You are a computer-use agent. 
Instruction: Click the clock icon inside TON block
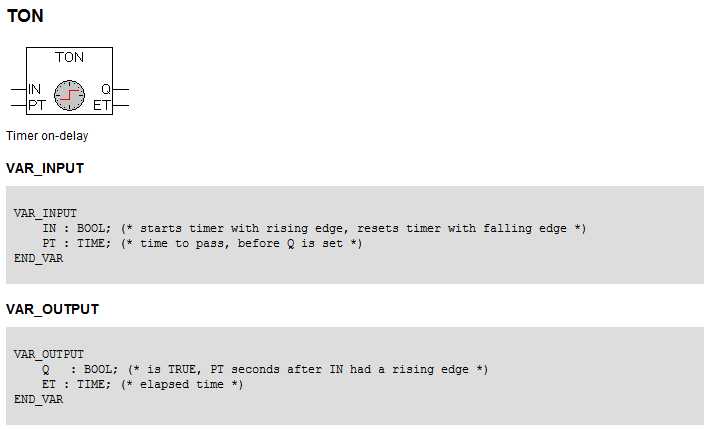69,95
